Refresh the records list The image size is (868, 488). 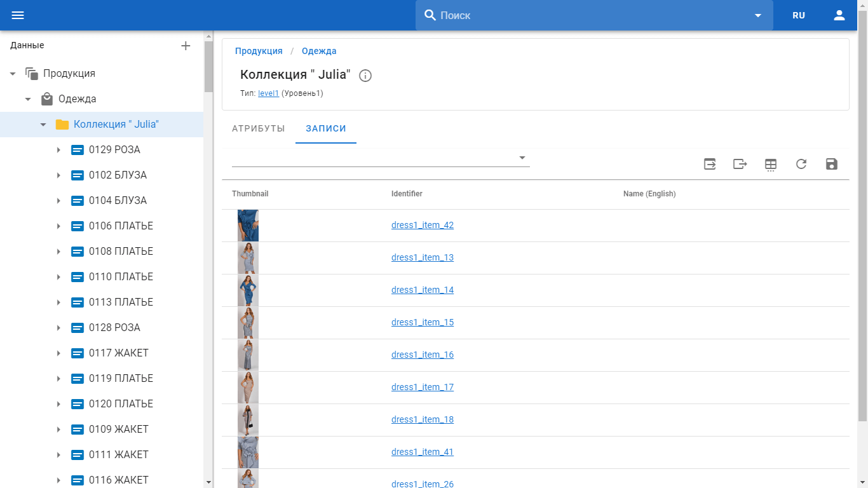(x=801, y=165)
